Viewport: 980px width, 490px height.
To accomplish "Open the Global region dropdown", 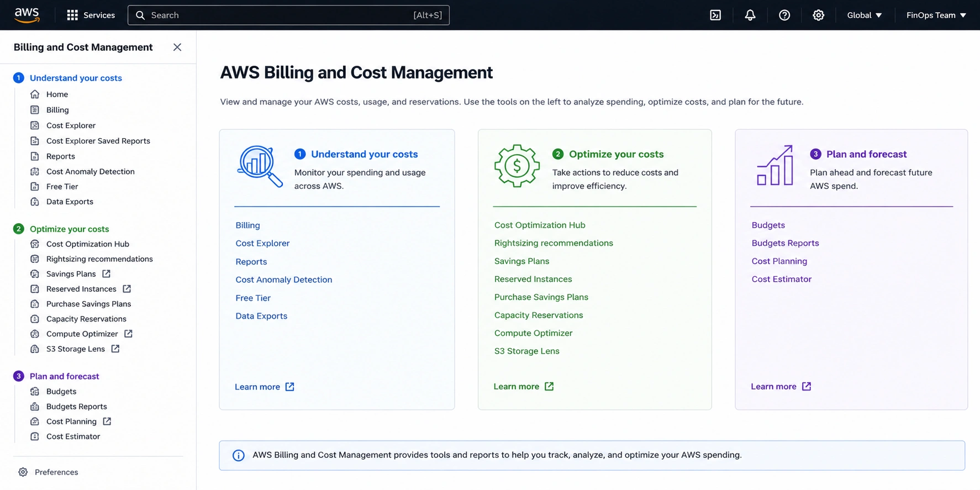I will (x=865, y=15).
